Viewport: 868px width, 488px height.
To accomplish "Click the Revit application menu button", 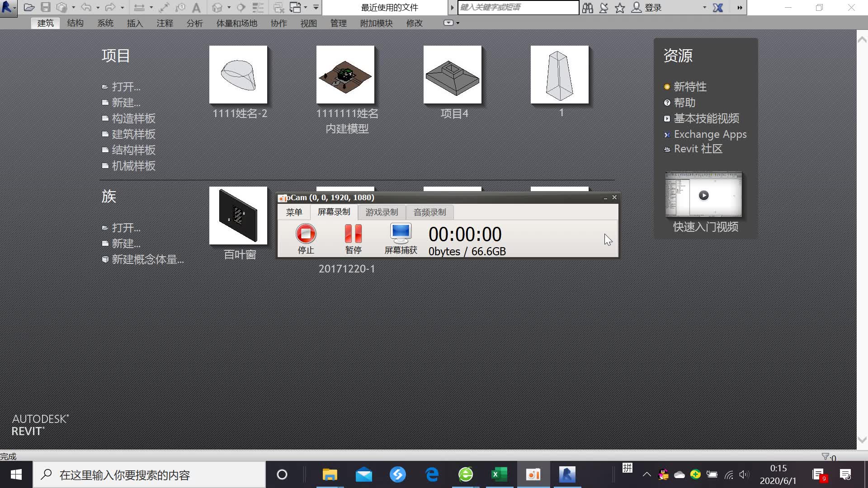I will (x=7, y=7).
